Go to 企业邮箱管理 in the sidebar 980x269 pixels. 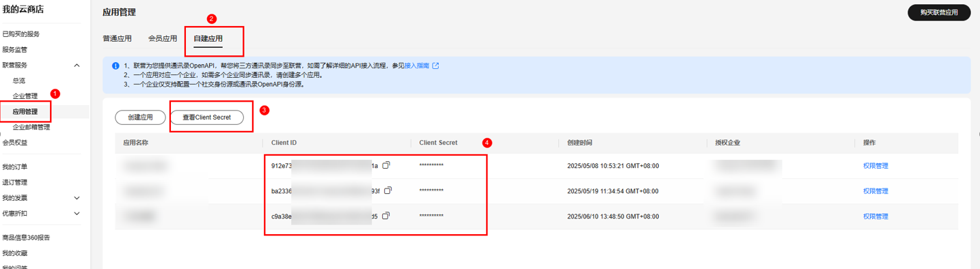pyautogui.click(x=31, y=127)
